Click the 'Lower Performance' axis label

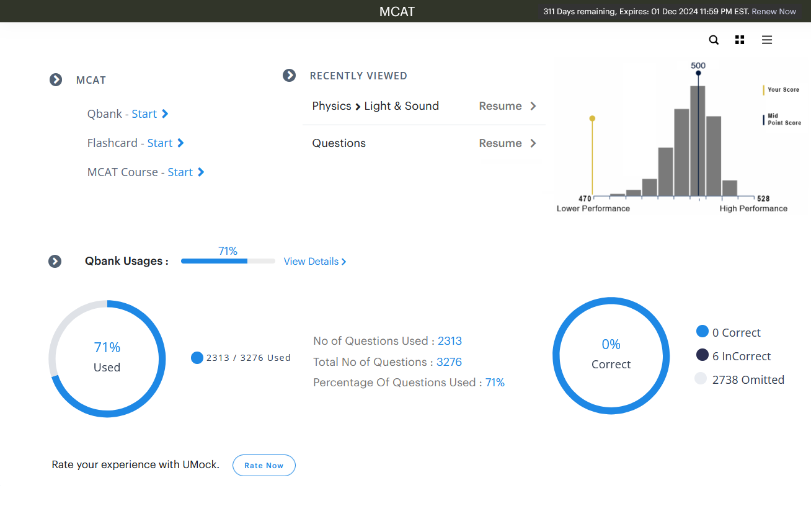(593, 208)
